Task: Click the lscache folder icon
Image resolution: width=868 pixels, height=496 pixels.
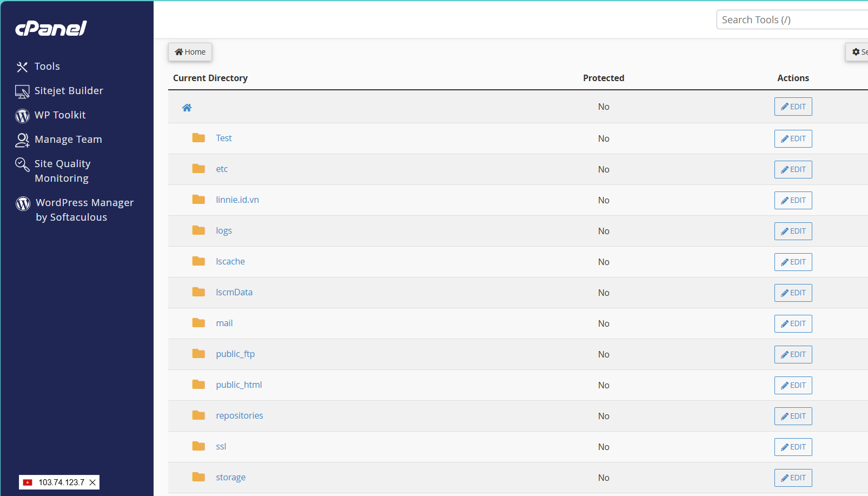Action: pyautogui.click(x=198, y=261)
